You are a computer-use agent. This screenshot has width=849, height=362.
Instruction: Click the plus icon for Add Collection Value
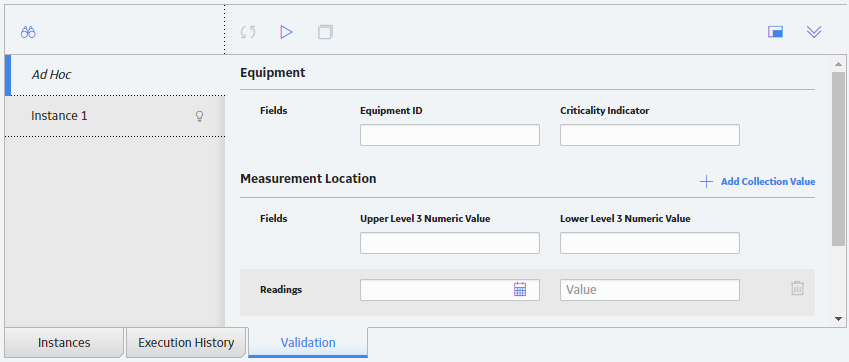pyautogui.click(x=706, y=182)
